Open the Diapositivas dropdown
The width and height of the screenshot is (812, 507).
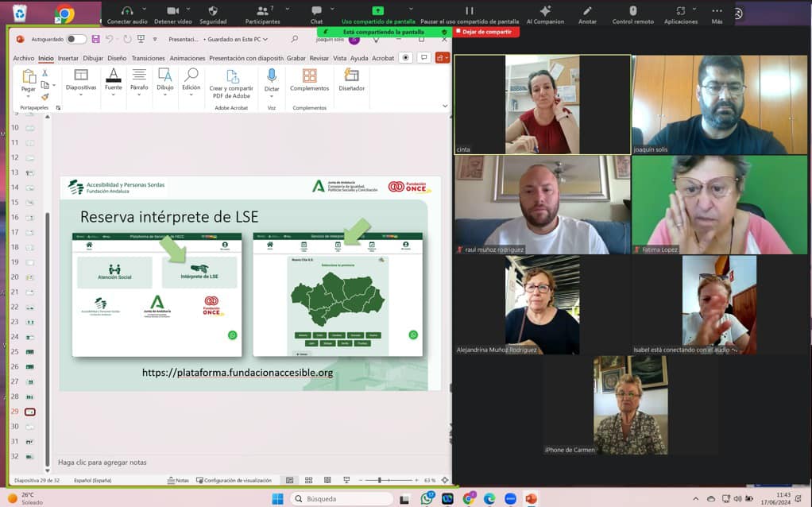(81, 82)
